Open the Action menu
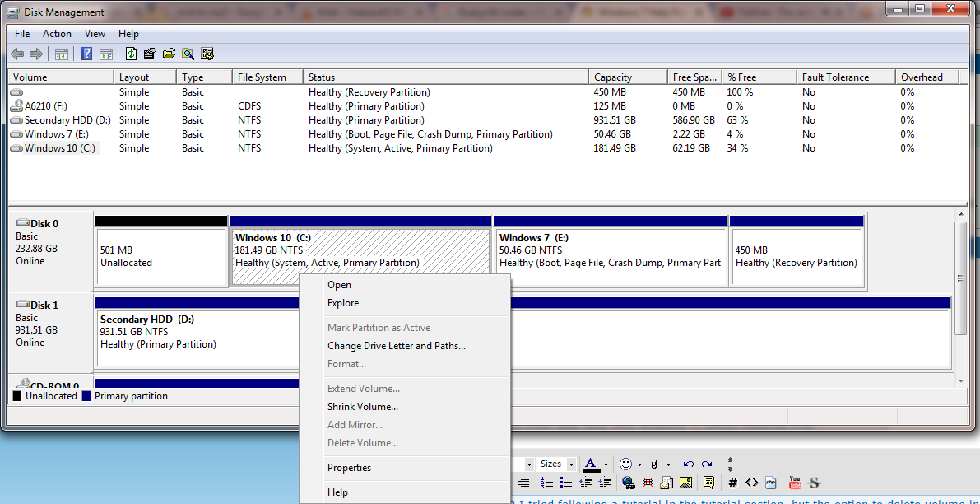The height and width of the screenshot is (504, 980). (57, 34)
